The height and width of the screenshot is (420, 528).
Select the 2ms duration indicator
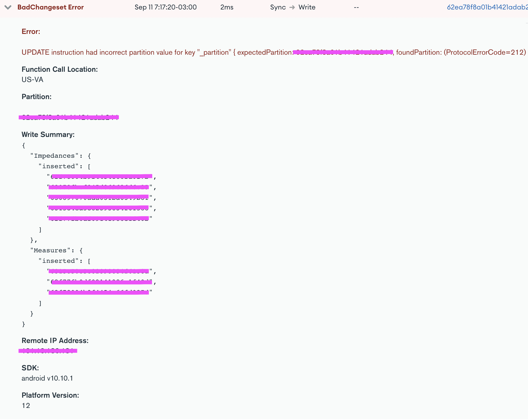pyautogui.click(x=226, y=7)
